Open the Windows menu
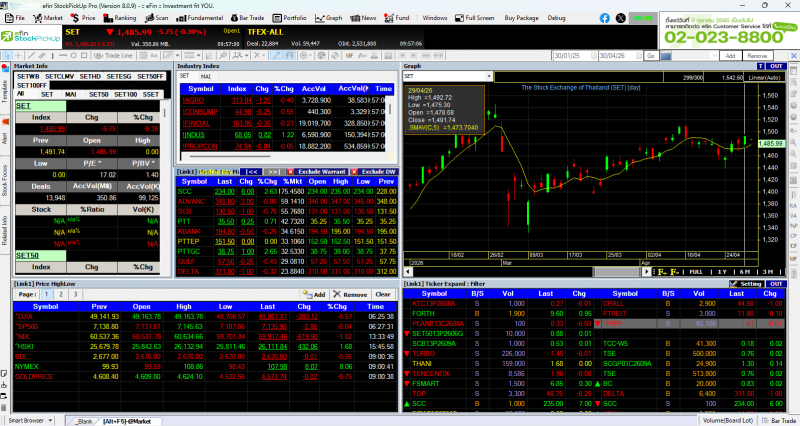This screenshot has height=426, width=800. click(x=435, y=18)
